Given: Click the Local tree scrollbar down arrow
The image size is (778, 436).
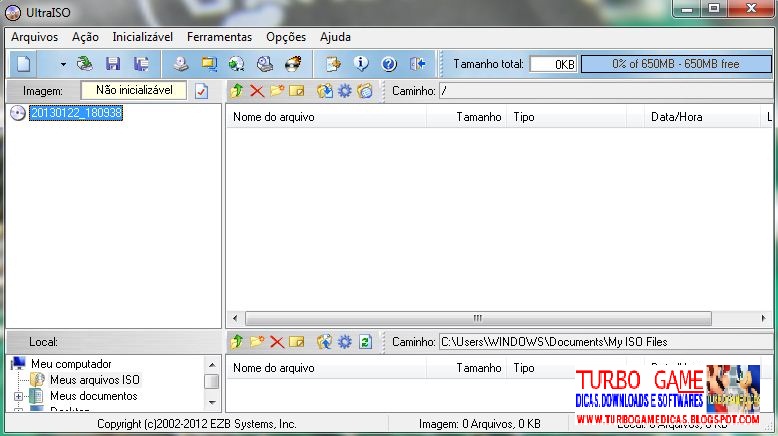Looking at the screenshot, I should click(212, 402).
